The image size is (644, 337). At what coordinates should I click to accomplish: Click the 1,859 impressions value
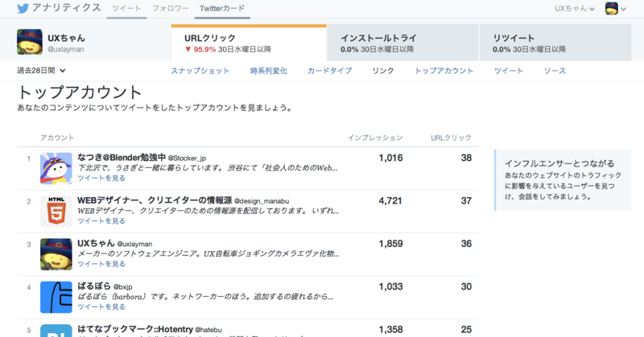click(x=390, y=244)
